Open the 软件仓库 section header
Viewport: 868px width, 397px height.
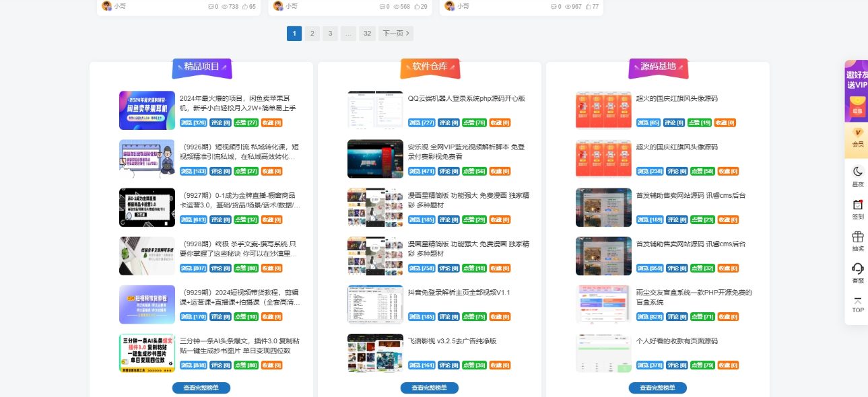430,67
